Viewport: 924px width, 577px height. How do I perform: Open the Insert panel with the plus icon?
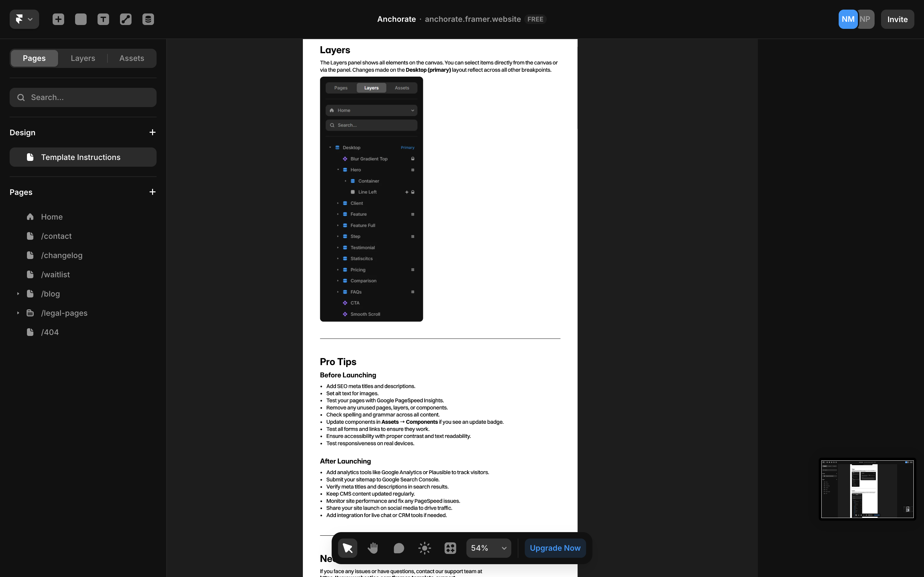(58, 19)
